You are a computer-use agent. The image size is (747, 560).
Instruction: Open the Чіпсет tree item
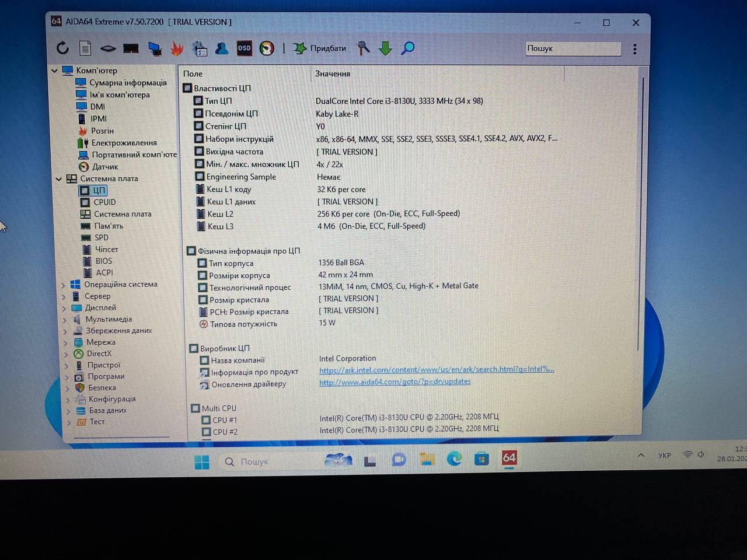coord(106,249)
